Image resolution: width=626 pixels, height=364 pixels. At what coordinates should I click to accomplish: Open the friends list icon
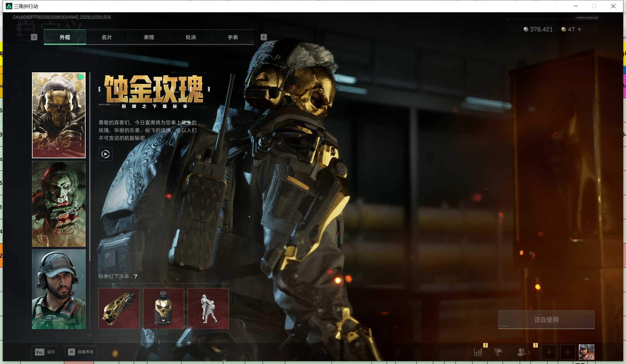521,352
